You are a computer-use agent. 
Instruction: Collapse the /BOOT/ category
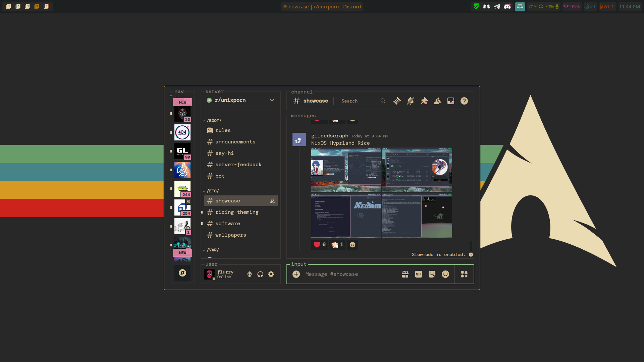click(214, 120)
